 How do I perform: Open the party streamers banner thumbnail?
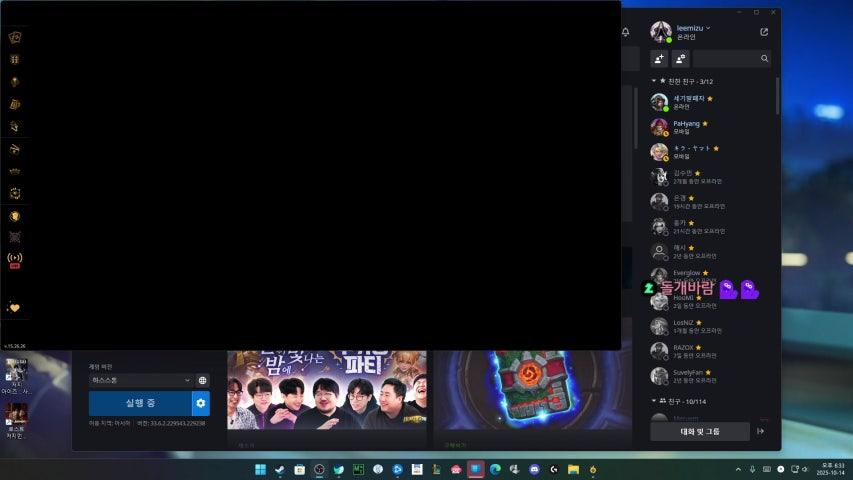pos(326,390)
